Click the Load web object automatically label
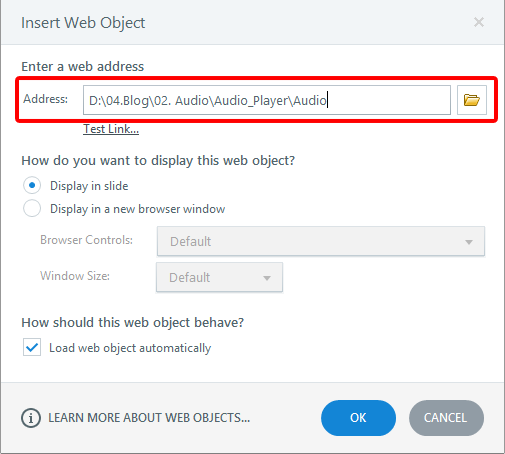The height and width of the screenshot is (454, 505). tap(130, 348)
